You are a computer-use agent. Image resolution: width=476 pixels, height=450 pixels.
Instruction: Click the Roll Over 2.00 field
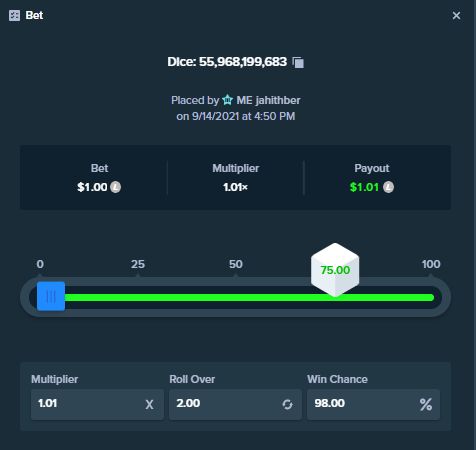pyautogui.click(x=235, y=404)
